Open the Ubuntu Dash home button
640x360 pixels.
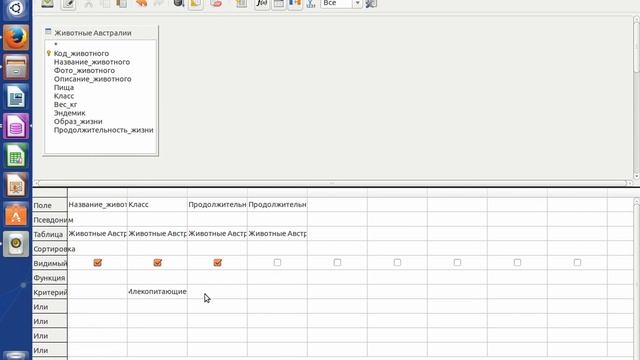[x=16, y=9]
